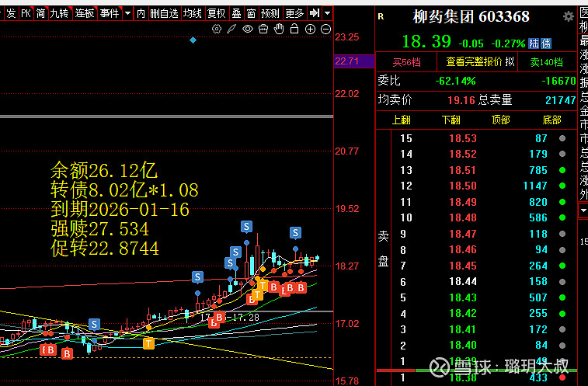Click the volume 1147 in sell level 12

pos(535,186)
